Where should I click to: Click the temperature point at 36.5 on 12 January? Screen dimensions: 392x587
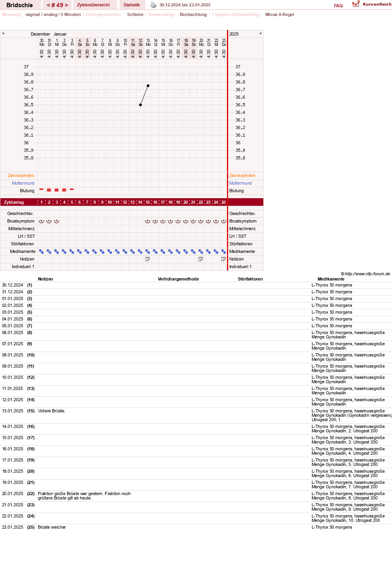140,105
